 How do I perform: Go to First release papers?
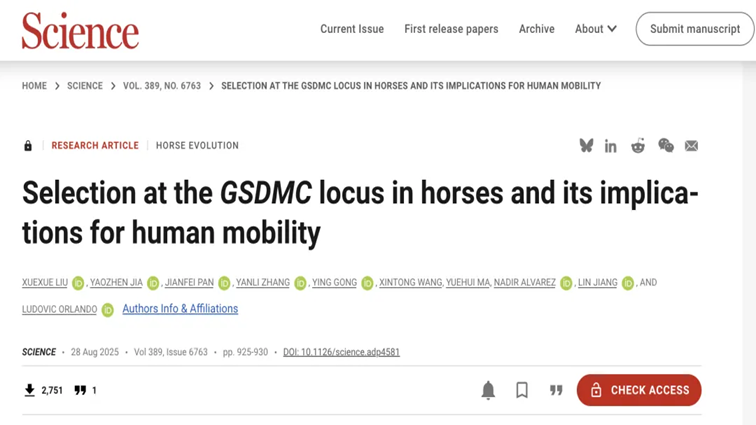451,29
